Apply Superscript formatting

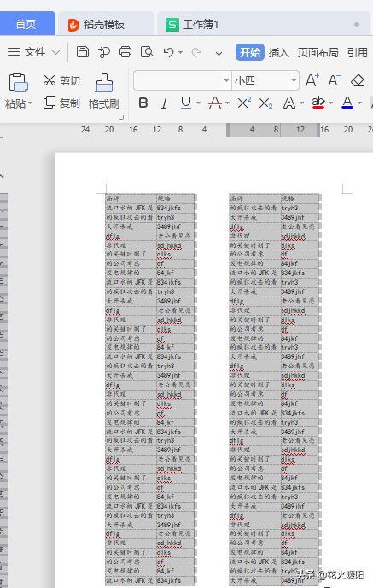[x=244, y=103]
